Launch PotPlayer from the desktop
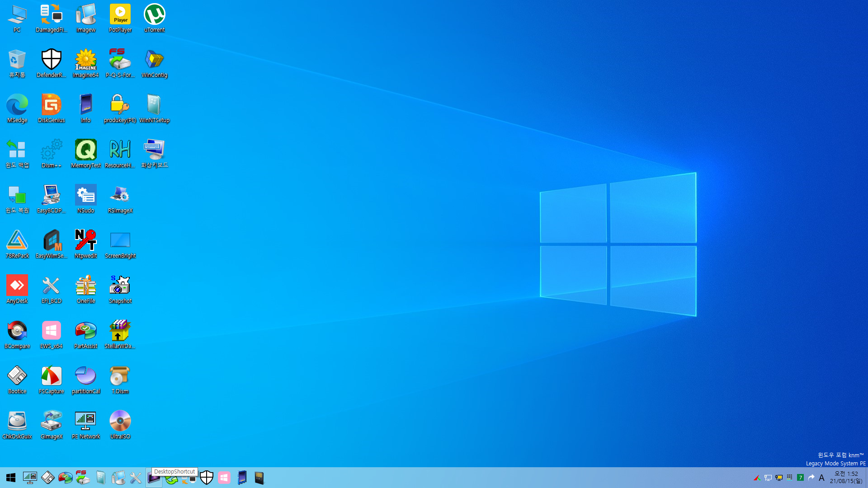Screen dimensions: 868x488 (x=120, y=19)
